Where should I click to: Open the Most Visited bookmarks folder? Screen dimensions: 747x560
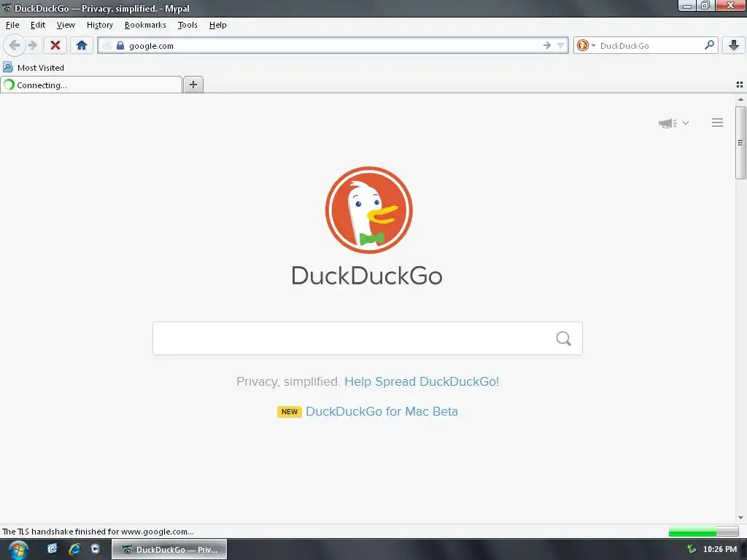click(x=34, y=68)
